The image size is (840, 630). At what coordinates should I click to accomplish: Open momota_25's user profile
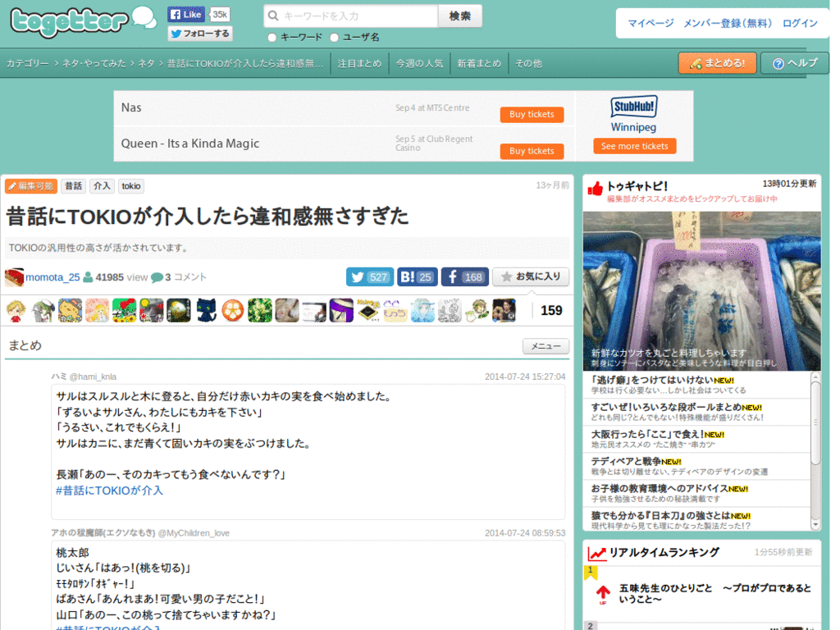click(53, 276)
